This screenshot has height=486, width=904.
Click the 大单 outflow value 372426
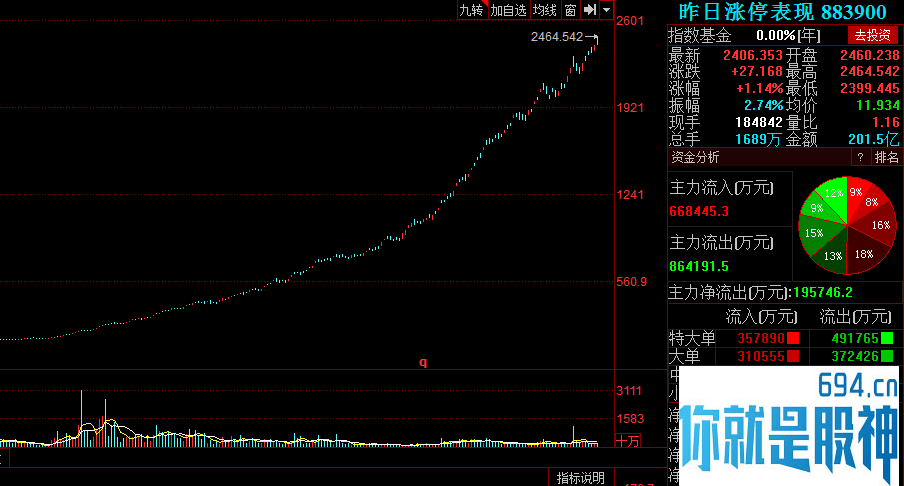855,356
